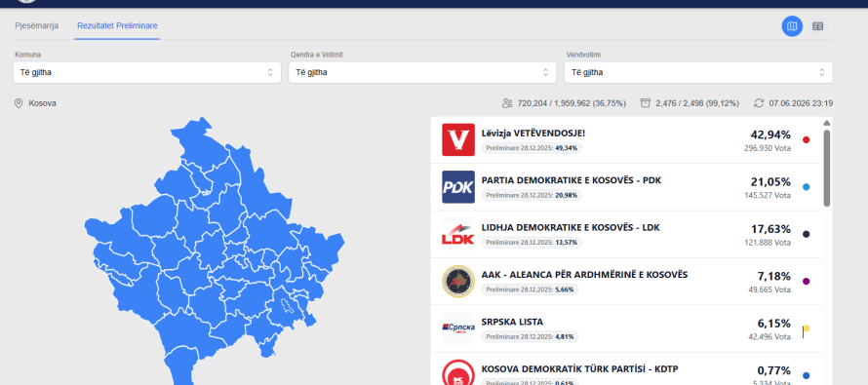Click the 21,05% result value
This screenshot has width=868, height=385.
pos(770,181)
